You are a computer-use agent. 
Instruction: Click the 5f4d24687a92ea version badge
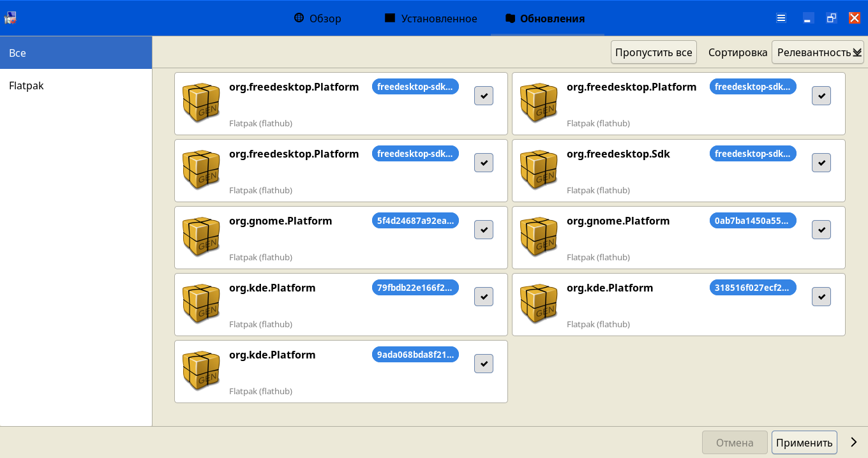point(415,221)
